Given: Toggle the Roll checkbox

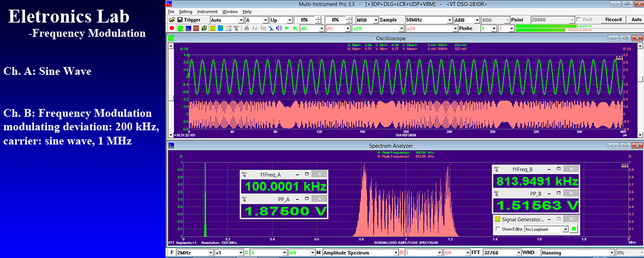Looking at the screenshot, I should 578,20.
